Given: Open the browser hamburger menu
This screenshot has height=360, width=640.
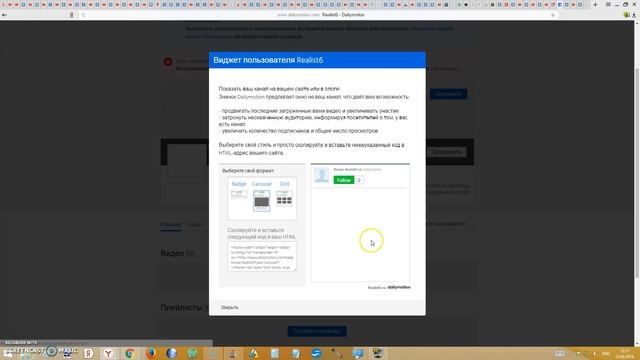Looking at the screenshot, I should pos(608,4).
